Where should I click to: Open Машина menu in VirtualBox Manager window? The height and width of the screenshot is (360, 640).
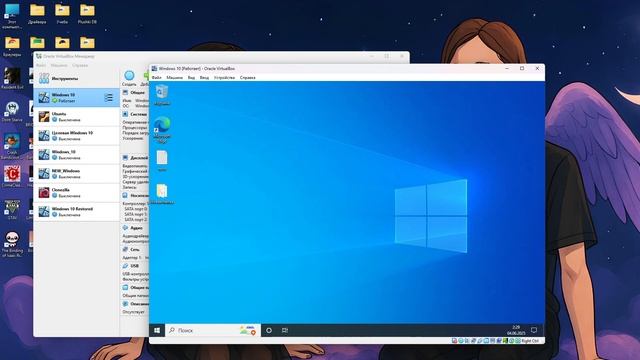59,65
